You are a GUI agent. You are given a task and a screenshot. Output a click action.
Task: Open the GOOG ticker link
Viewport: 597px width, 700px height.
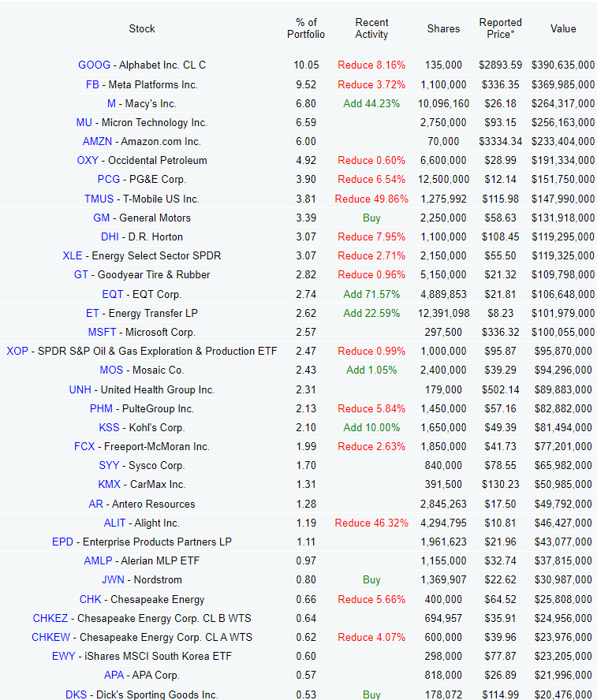click(x=94, y=65)
